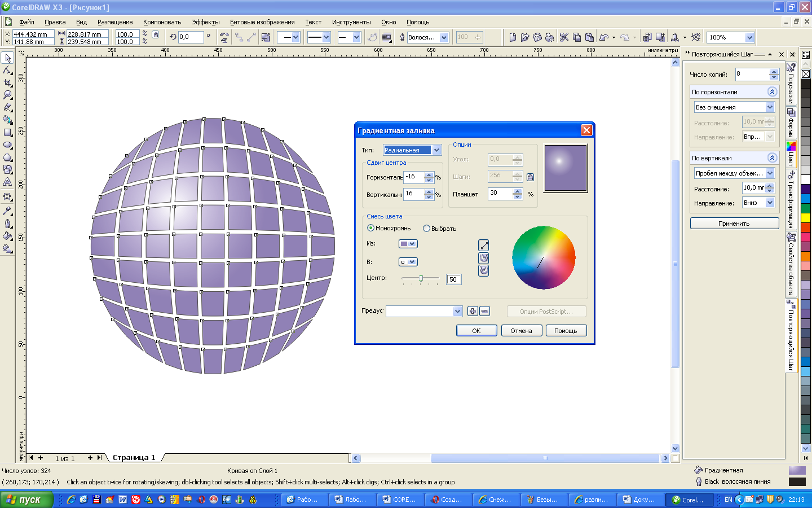Select the Polygon tool
Screen dimensions: 812x508
(x=7, y=157)
